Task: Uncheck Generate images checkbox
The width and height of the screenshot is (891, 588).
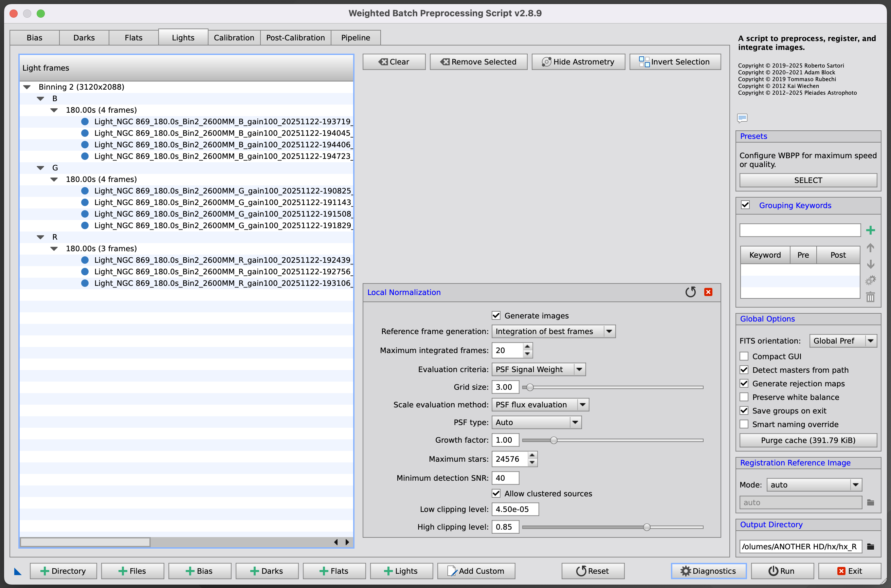Action: pos(496,315)
